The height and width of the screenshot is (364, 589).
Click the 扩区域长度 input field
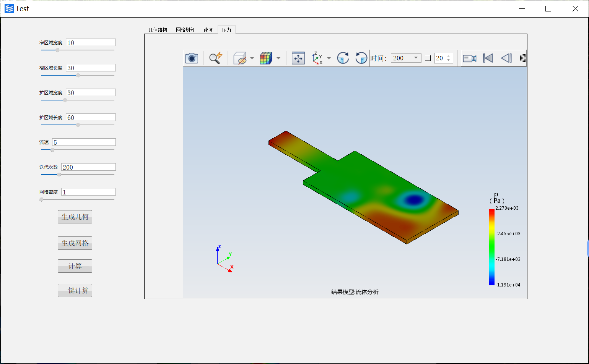[91, 118]
